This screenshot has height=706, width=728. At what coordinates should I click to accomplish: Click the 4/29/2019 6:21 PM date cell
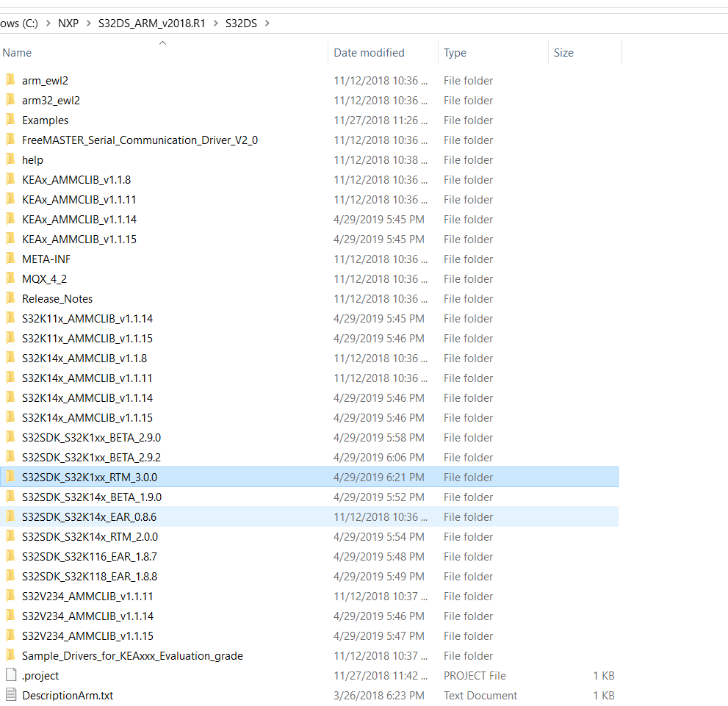pos(379,478)
